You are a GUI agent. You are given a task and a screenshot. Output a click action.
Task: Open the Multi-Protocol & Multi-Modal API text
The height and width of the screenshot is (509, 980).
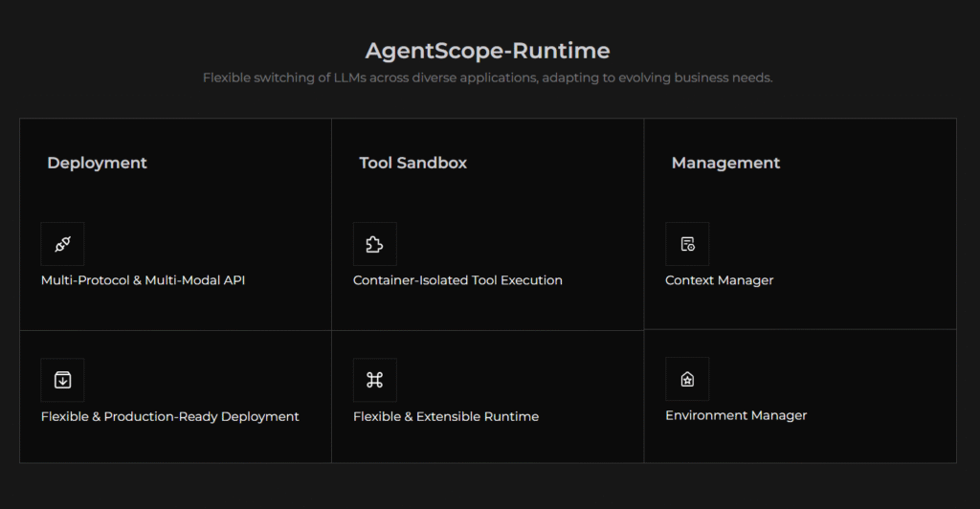click(x=143, y=280)
